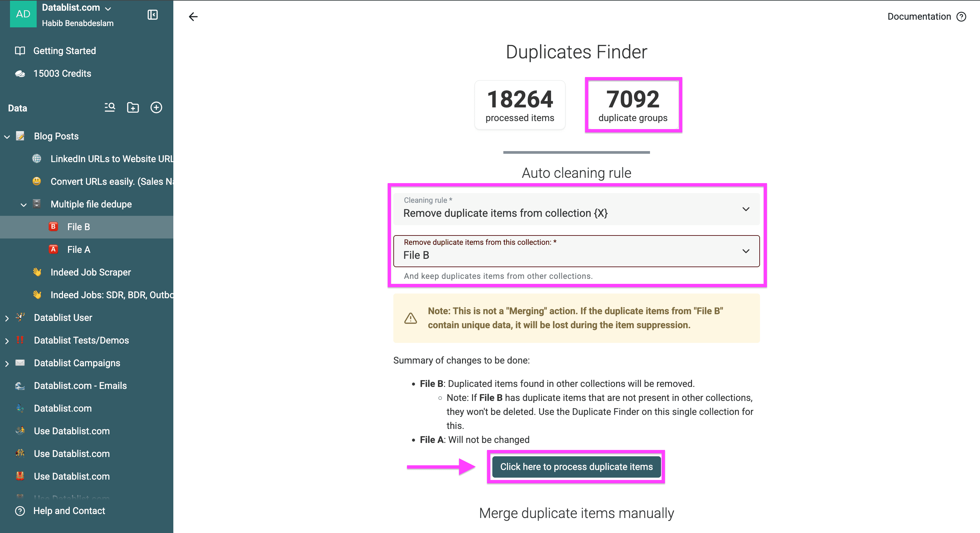Viewport: 980px width, 533px height.
Task: Select File B in the sidebar
Action: [78, 226]
